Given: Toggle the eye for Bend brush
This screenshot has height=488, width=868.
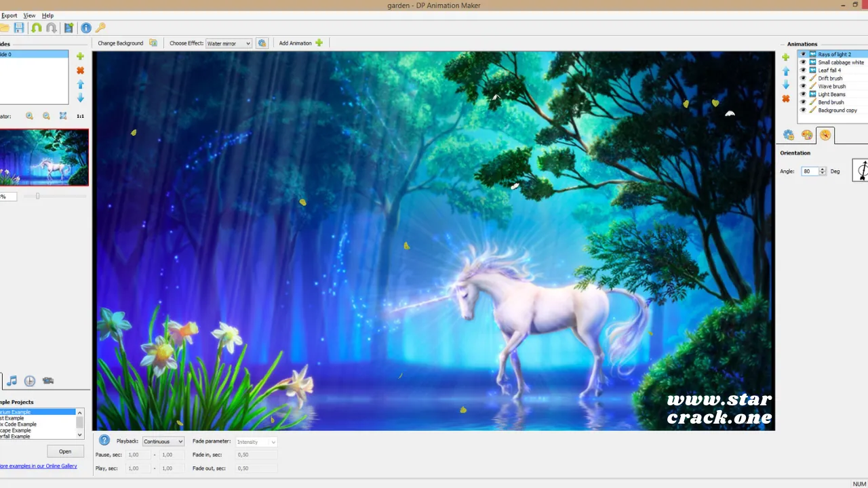Looking at the screenshot, I should point(804,102).
